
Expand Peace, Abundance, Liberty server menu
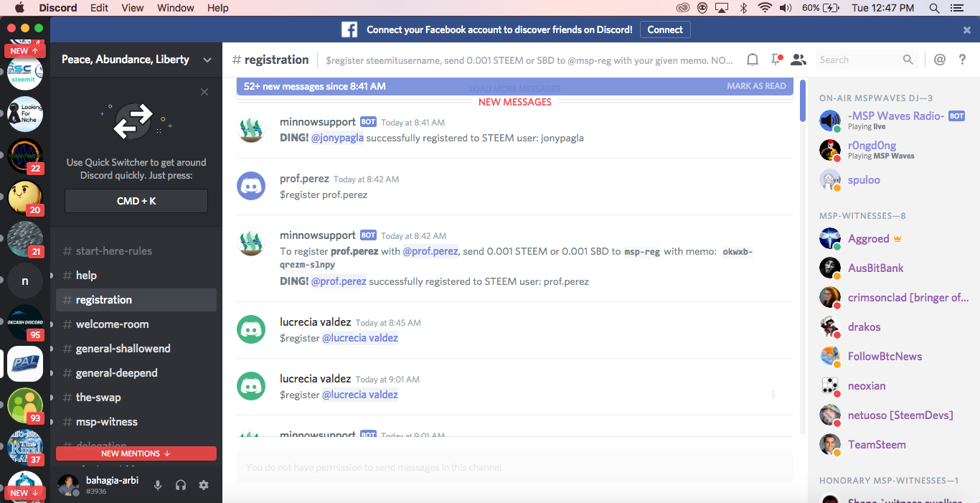click(x=207, y=60)
